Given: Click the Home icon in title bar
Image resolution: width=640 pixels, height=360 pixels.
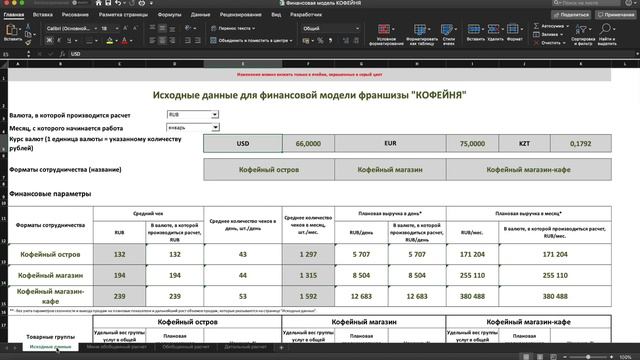Looking at the screenshot, I should 99,3.
